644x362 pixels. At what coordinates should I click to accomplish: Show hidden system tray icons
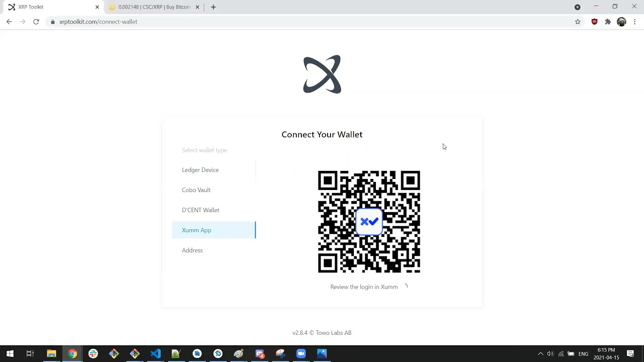tap(540, 354)
